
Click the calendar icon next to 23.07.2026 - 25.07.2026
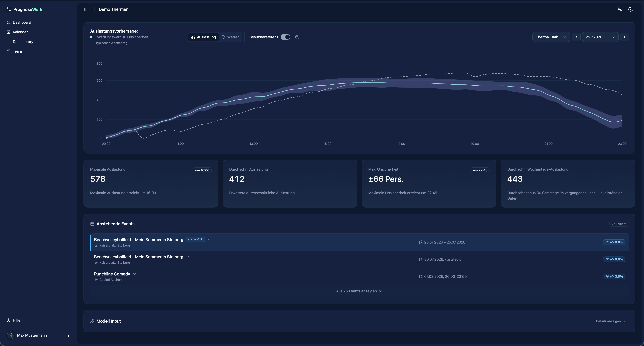point(421,242)
